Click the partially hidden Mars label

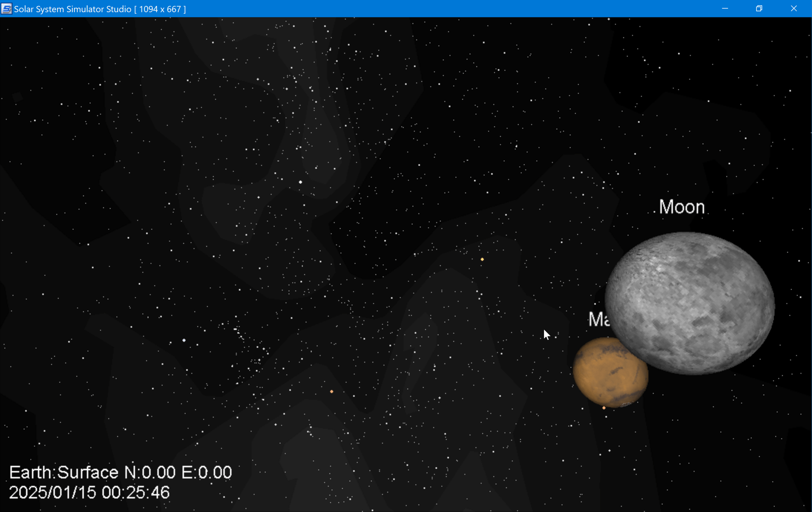pos(599,319)
